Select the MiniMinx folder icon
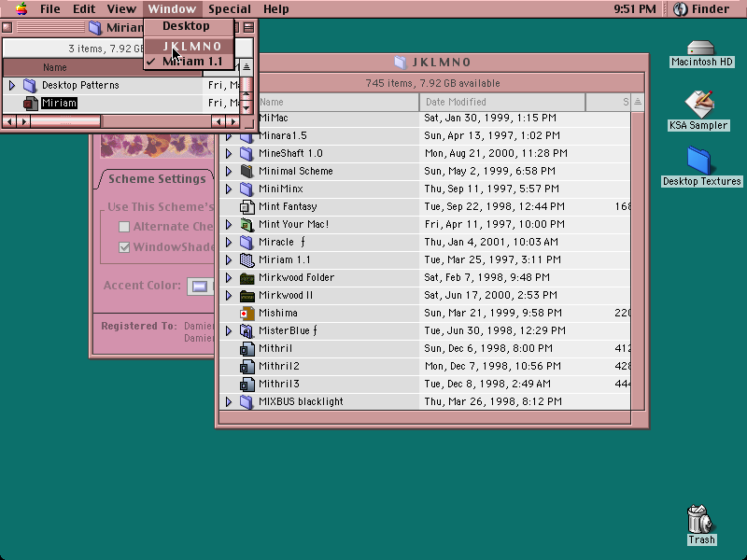Screen dimensions: 747x560 click(247, 189)
